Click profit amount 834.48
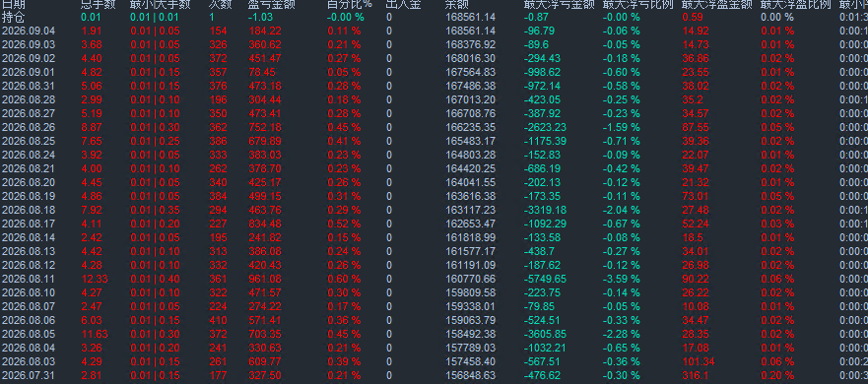 coord(265,224)
